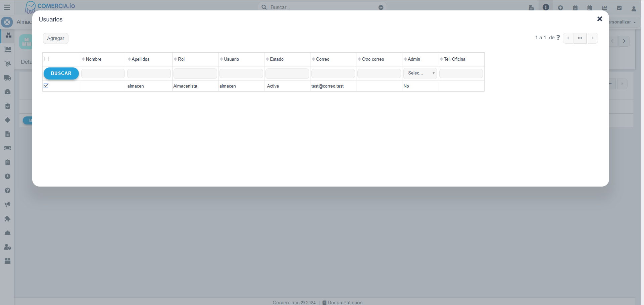This screenshot has height=305, width=644.
Task: Click the global Buscar search box
Action: (322, 7)
